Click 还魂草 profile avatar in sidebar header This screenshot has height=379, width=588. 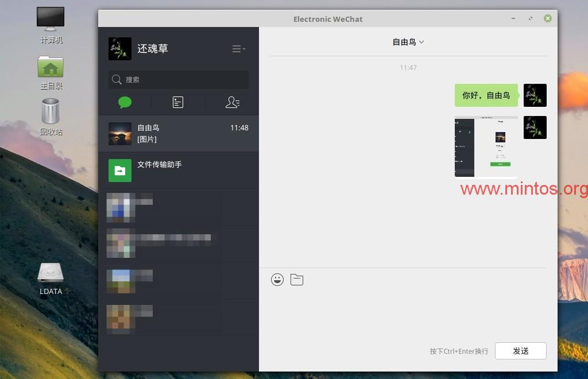pos(120,49)
